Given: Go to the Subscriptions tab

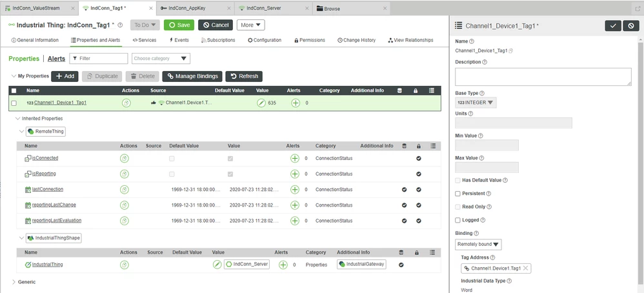Looking at the screenshot, I should [x=218, y=40].
